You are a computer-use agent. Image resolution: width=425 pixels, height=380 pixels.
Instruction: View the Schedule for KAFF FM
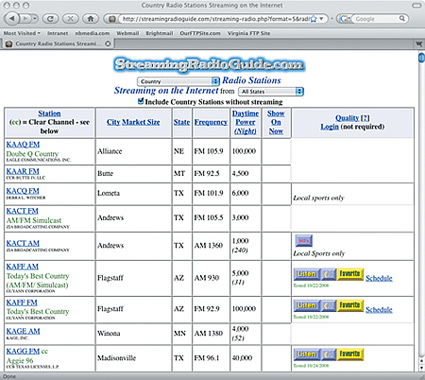(379, 310)
